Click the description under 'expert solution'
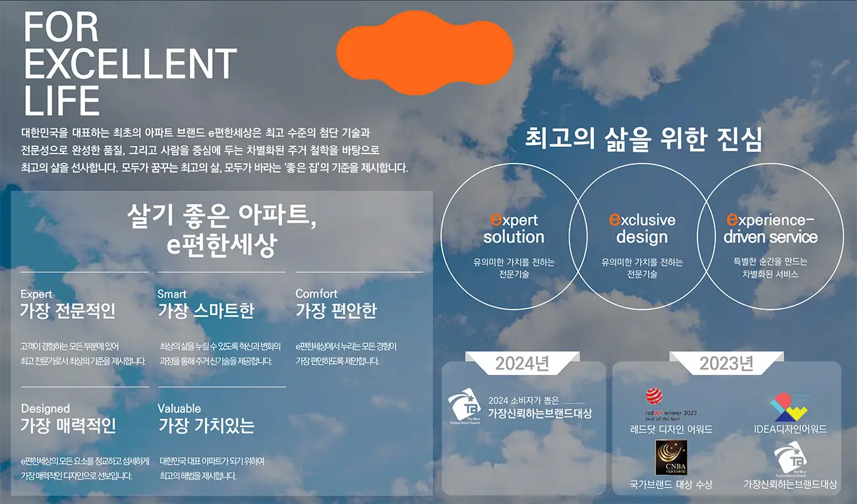 514,267
